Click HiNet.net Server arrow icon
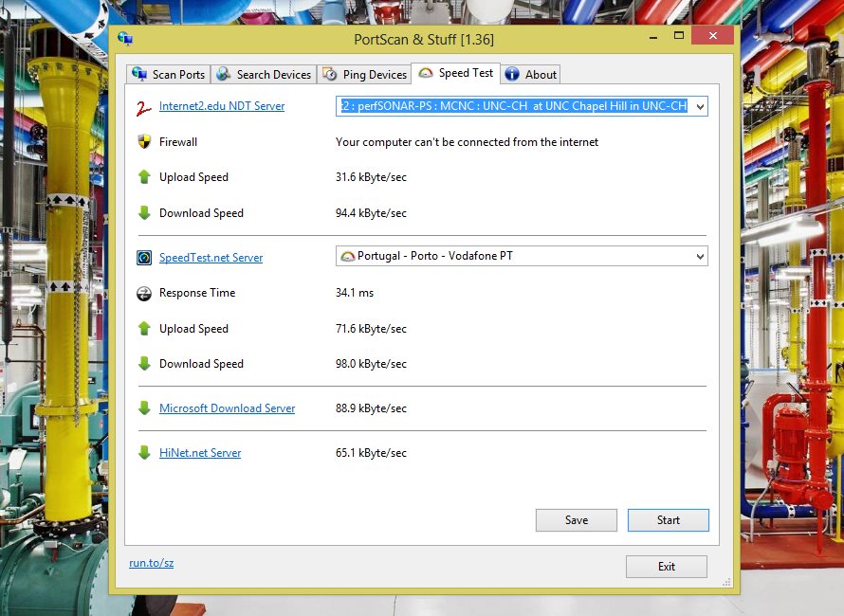The image size is (844, 616). coord(144,452)
